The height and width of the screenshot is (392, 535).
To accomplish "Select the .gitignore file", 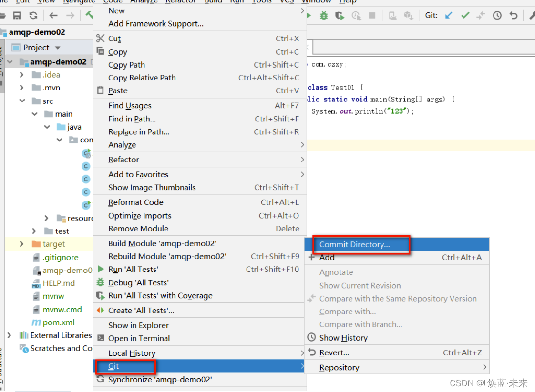I will (x=60, y=257).
